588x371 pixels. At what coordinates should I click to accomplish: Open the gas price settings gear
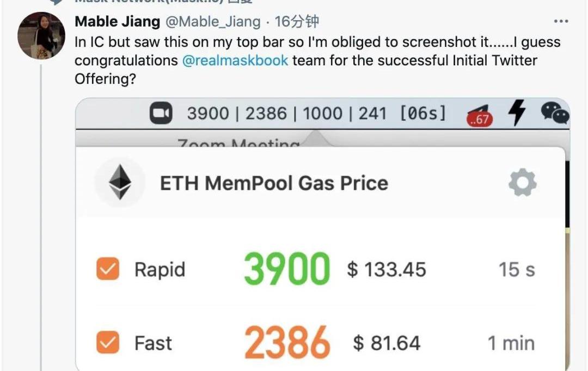pos(522,183)
